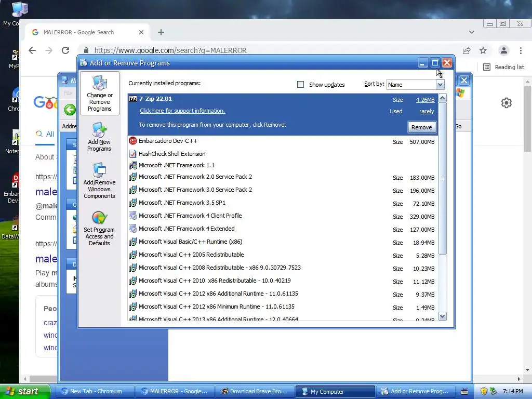Select Microsoft .NET Framework 3.0 Service Pack 2
The height and width of the screenshot is (399, 532).
[x=283, y=190]
